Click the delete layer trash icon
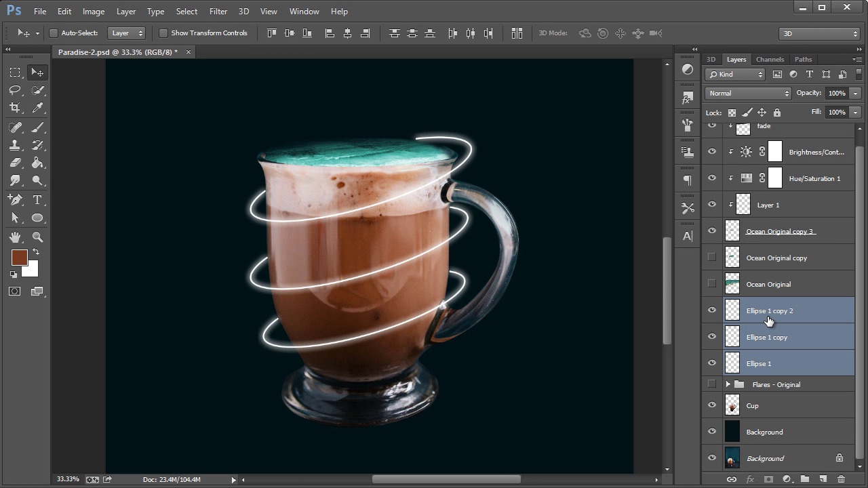 click(x=841, y=479)
